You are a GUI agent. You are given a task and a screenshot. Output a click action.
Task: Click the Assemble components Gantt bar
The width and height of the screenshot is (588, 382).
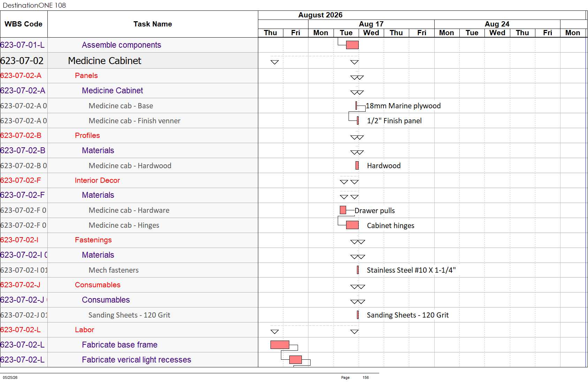coord(352,45)
